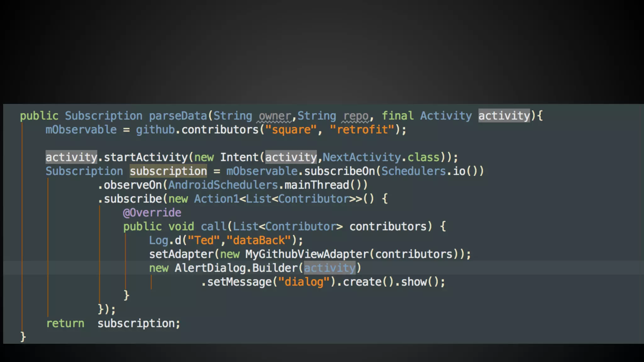Click the underlined repo parameter
Viewport: 644px width, 362px height.
point(356,116)
